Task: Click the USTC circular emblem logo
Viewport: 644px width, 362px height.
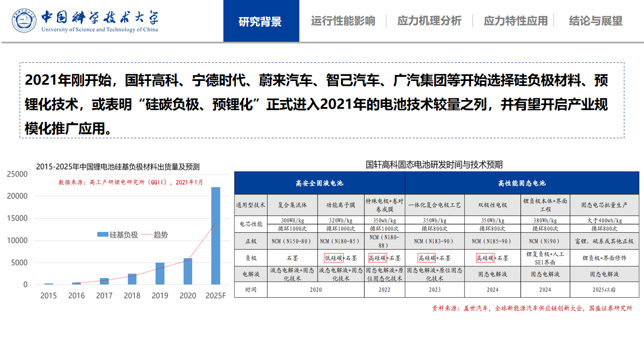Action: 25,21
